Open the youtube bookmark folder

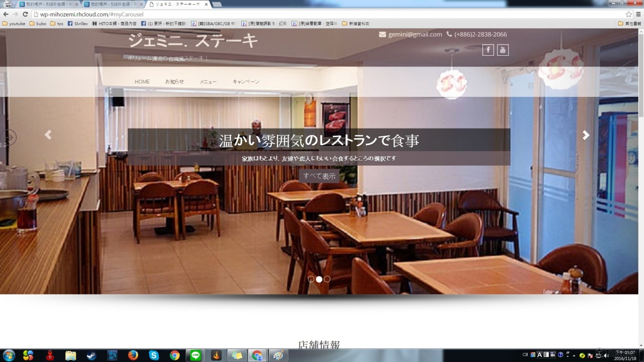(14, 24)
